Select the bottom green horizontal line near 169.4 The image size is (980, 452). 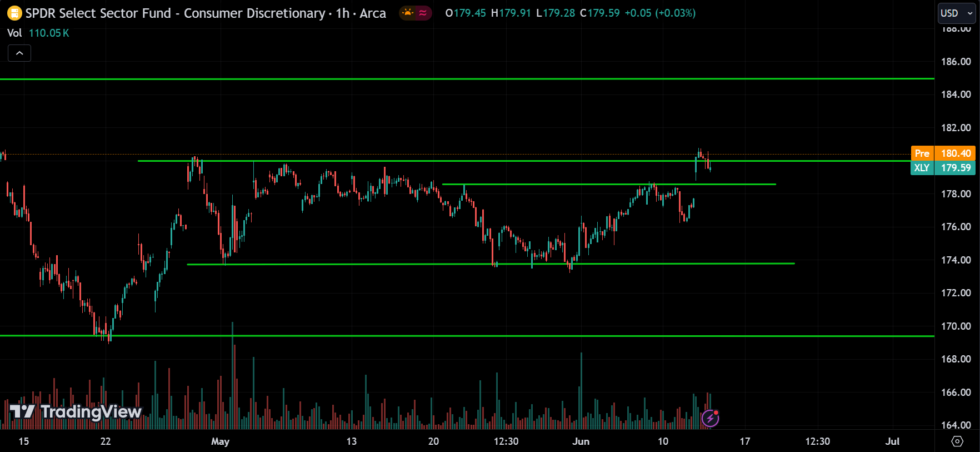pyautogui.click(x=467, y=336)
